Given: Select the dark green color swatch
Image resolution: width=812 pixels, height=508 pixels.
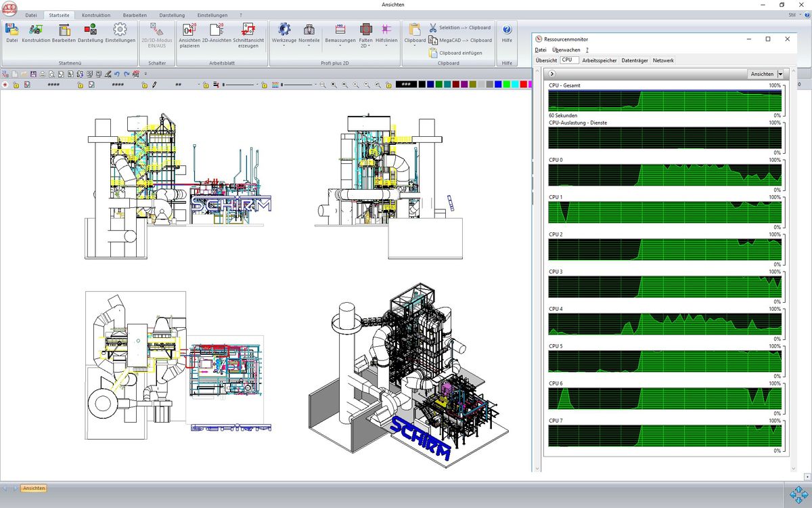Looking at the screenshot, I should [x=439, y=85].
